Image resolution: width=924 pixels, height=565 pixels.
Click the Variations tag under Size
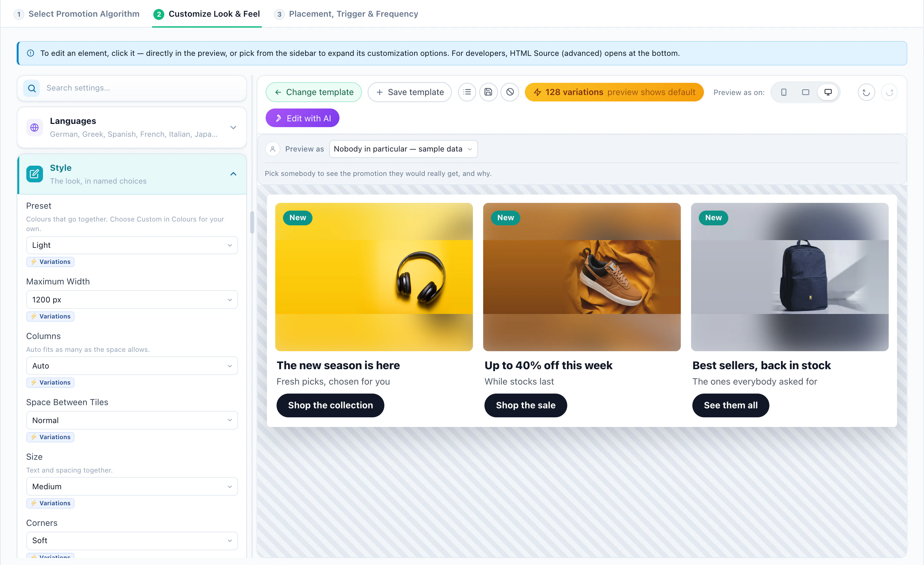[50, 503]
